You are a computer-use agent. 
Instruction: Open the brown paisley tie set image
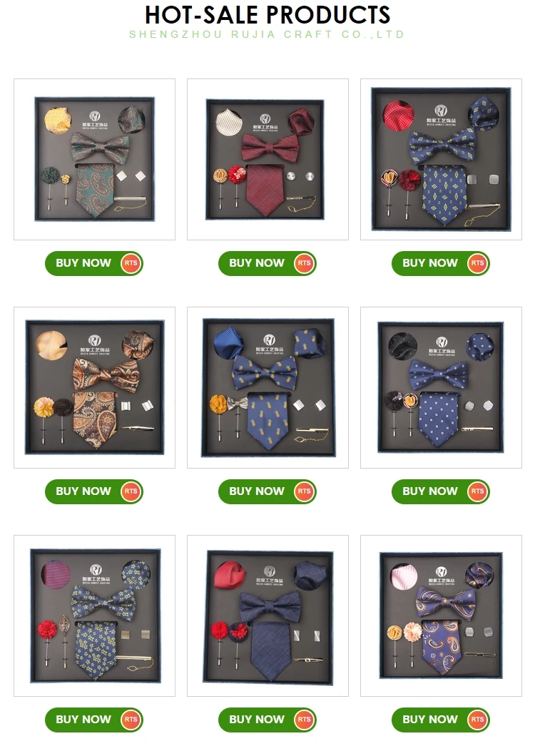pyautogui.click(x=95, y=388)
